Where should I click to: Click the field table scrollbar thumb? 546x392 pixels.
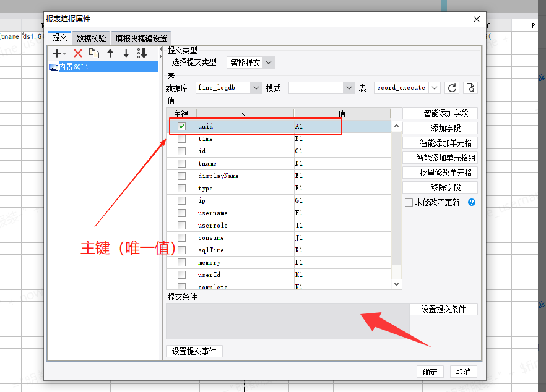396,198
